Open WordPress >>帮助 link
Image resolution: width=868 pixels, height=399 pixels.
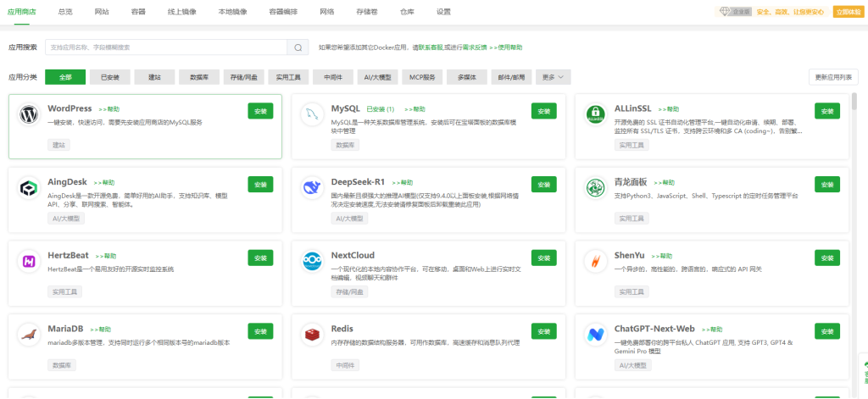tap(108, 109)
